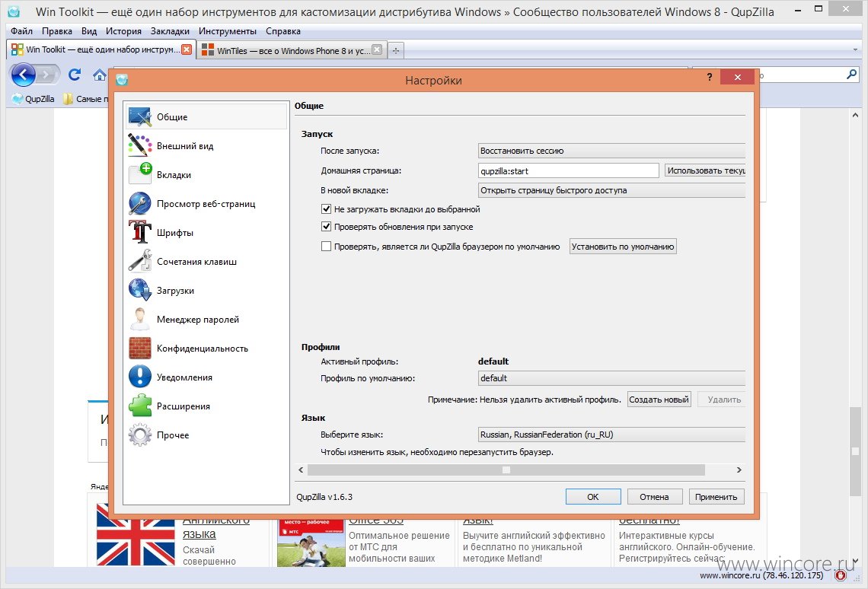Viewport: 868px width, 589px height.
Task: Close the Win Toolkit tab
Action: [187, 49]
